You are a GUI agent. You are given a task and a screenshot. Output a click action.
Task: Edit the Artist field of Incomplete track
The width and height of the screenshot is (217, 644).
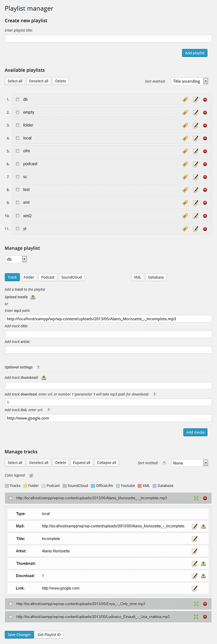coord(195,551)
